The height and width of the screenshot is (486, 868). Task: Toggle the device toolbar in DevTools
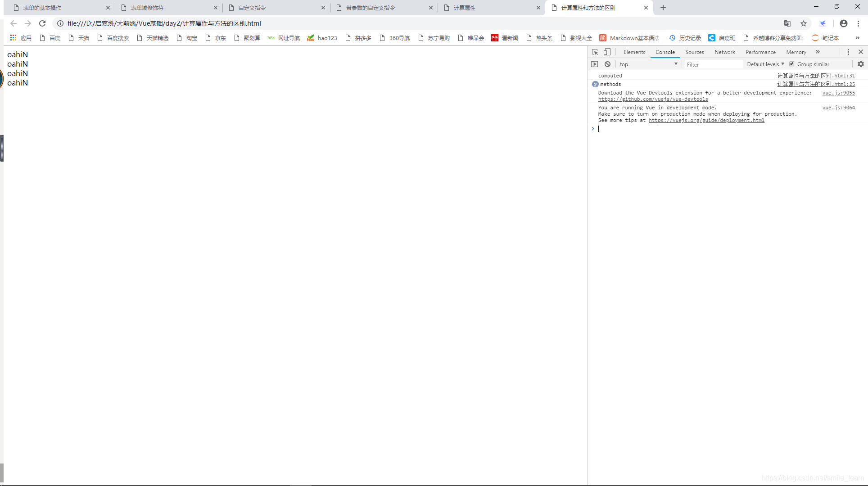point(607,52)
